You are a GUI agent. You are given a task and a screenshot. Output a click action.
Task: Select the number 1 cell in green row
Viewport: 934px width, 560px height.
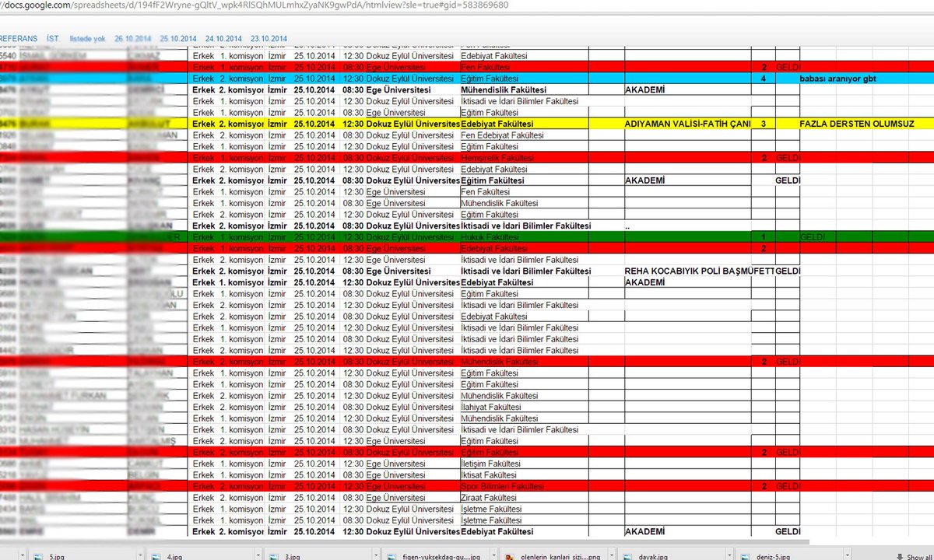pos(764,236)
